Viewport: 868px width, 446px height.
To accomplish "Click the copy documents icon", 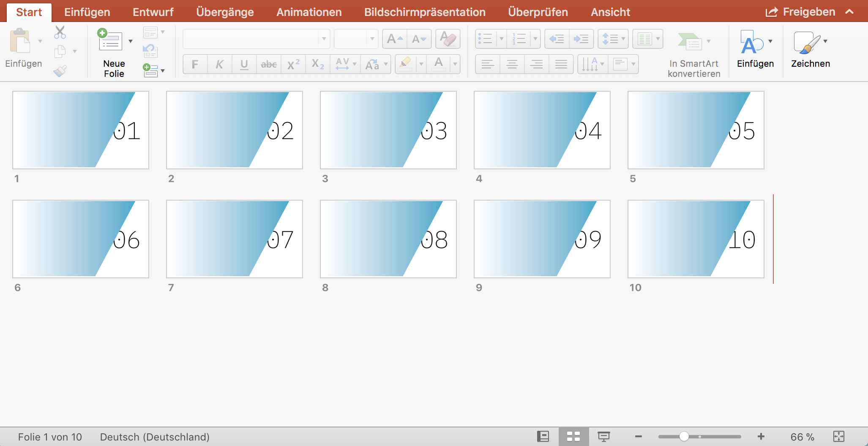I will [x=60, y=52].
